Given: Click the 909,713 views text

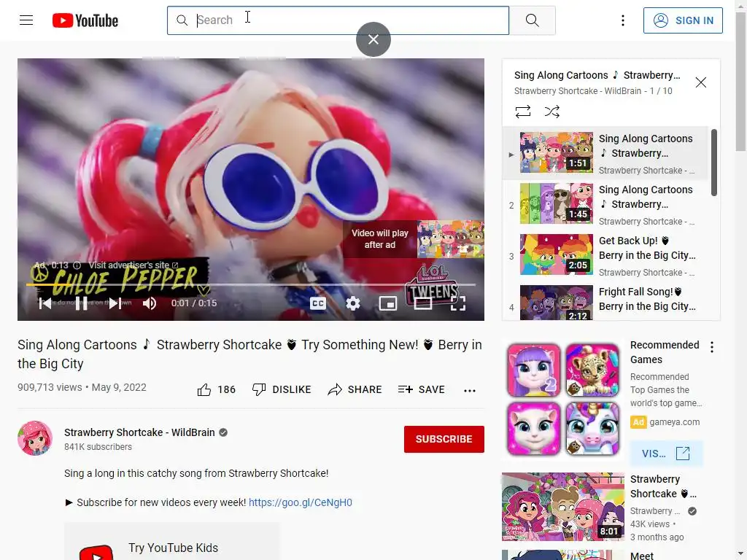Looking at the screenshot, I should 50,388.
